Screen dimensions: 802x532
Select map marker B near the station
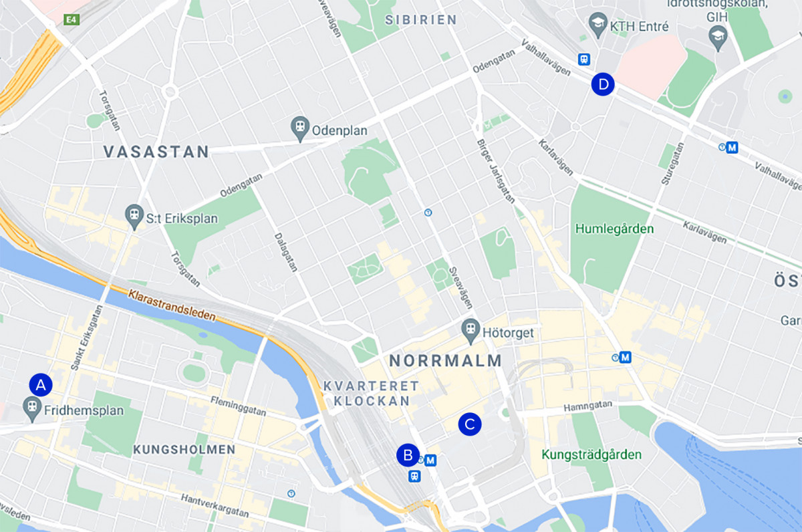[408, 455]
